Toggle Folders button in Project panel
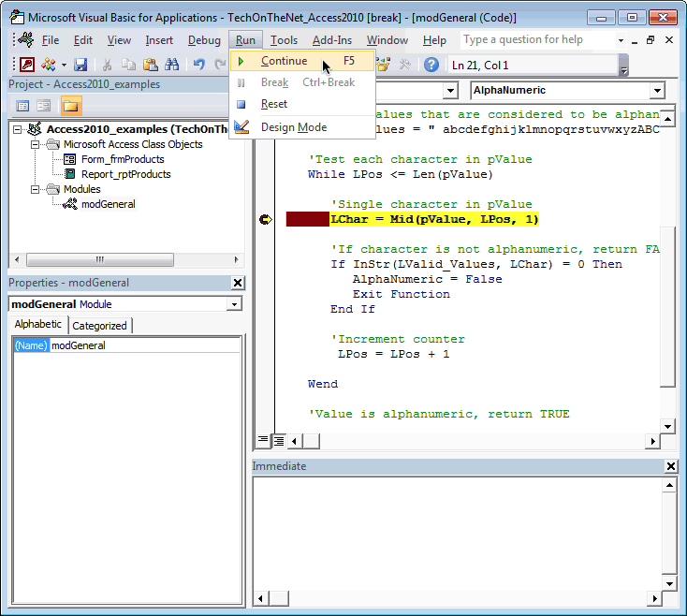The height and width of the screenshot is (616, 687). 71,106
